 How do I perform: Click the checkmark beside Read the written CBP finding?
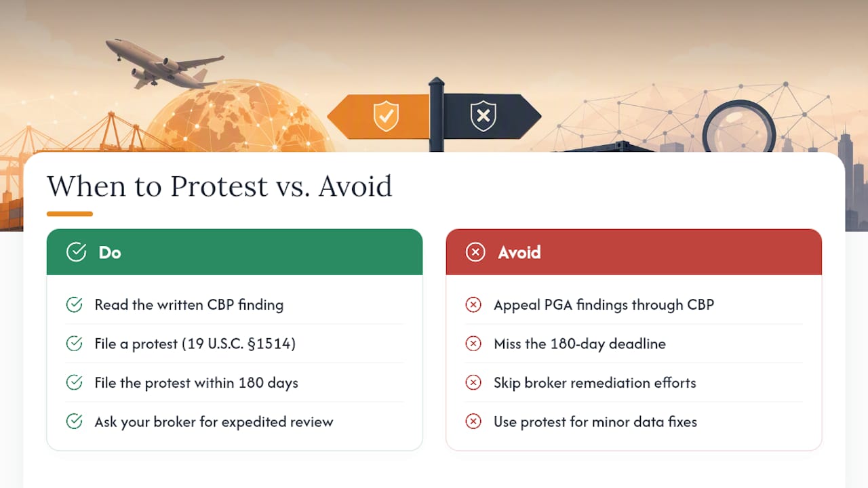[74, 305]
